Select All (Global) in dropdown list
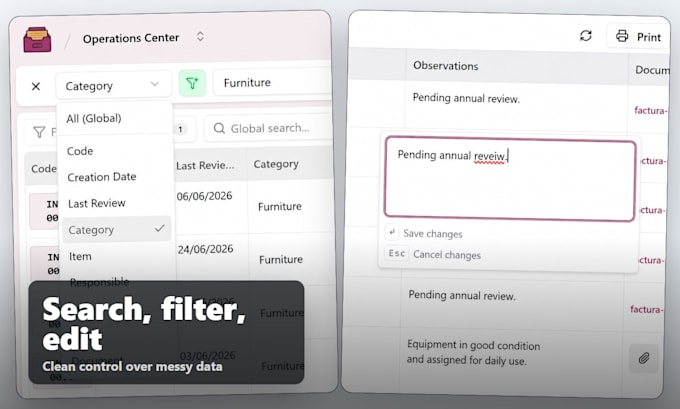 [x=94, y=118]
